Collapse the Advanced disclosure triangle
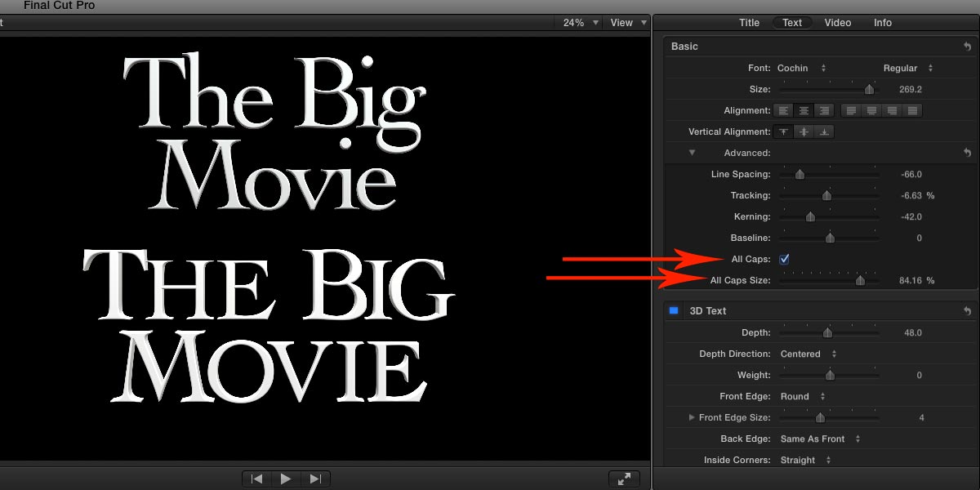980x490 pixels. click(692, 153)
